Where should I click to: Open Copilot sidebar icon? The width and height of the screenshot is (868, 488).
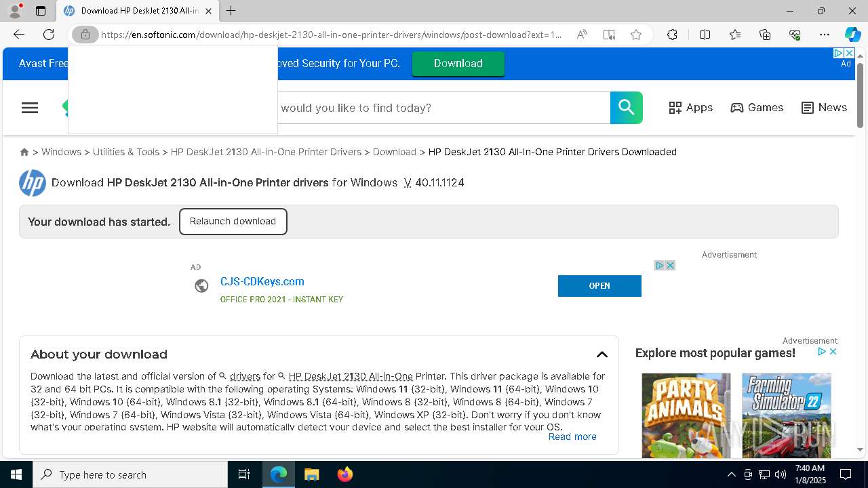click(852, 35)
